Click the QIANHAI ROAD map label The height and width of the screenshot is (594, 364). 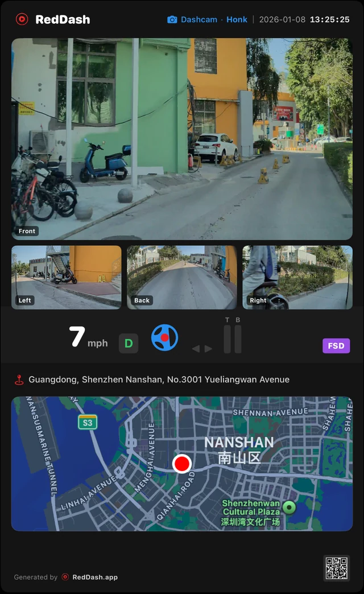click(176, 496)
